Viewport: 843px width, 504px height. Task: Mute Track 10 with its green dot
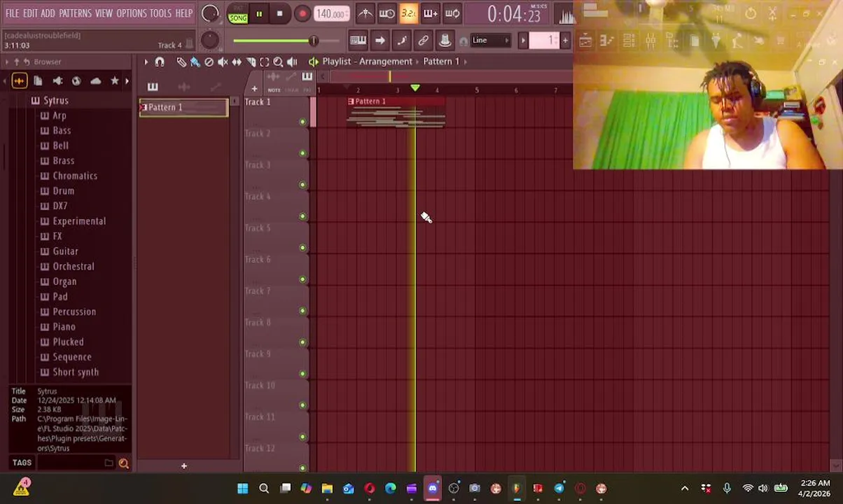point(302,405)
